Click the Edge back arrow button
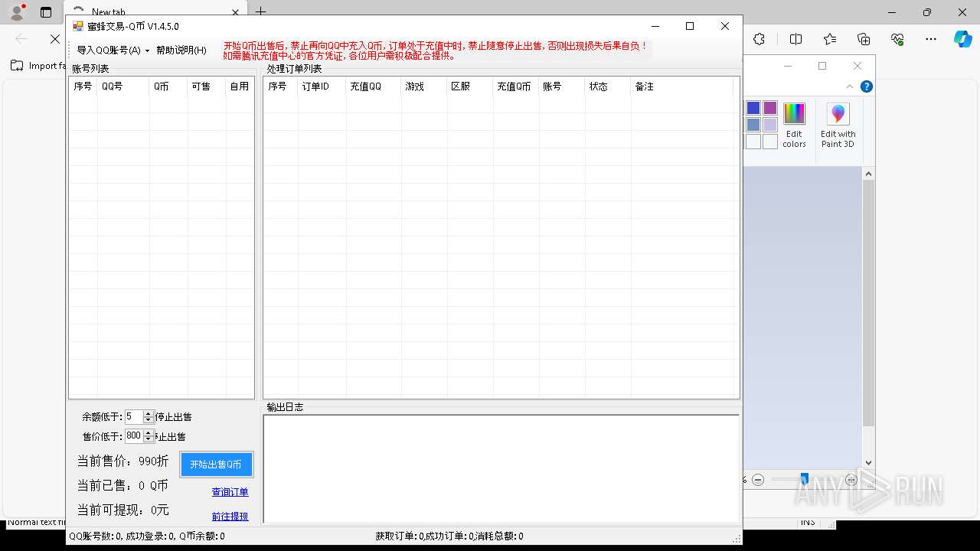Viewport: 980px width, 551px height. (x=21, y=38)
